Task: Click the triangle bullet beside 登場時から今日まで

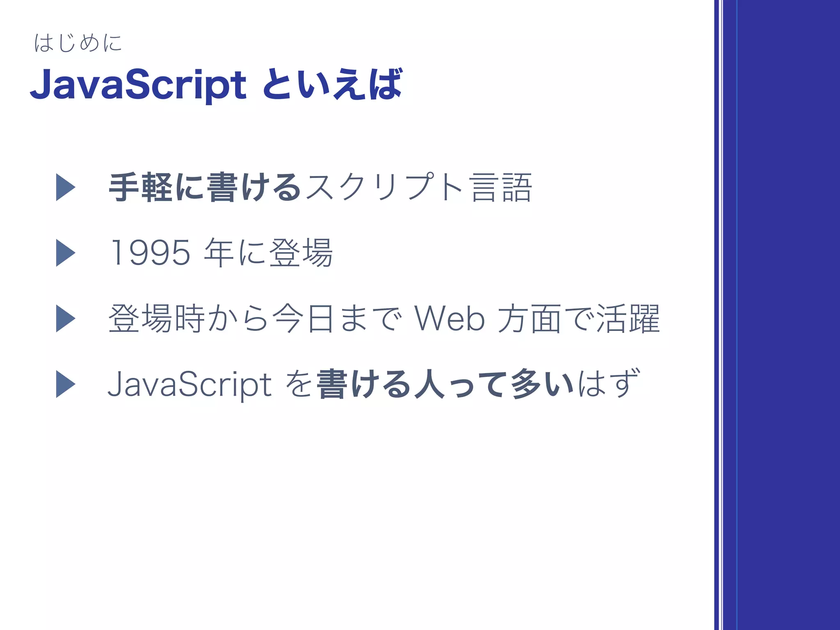Action: click(x=66, y=319)
